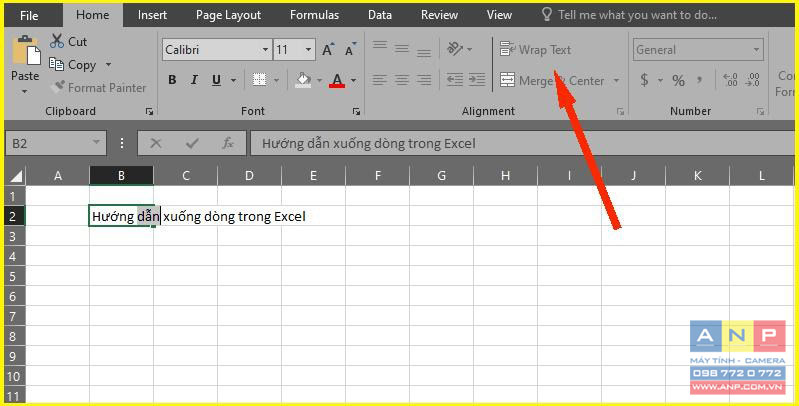Click the Copy icon
This screenshot has width=799, height=406.
tap(56, 64)
